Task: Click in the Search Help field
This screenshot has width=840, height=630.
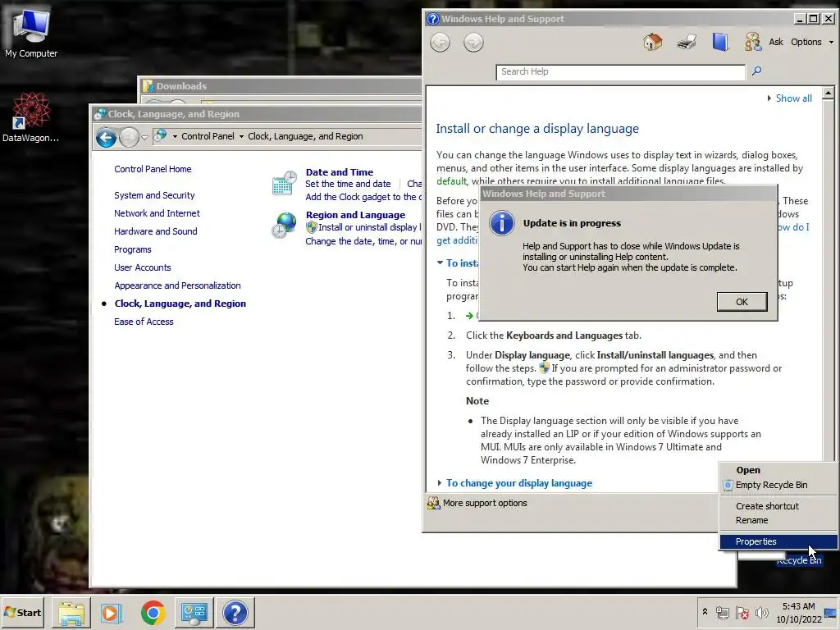Action: click(620, 72)
